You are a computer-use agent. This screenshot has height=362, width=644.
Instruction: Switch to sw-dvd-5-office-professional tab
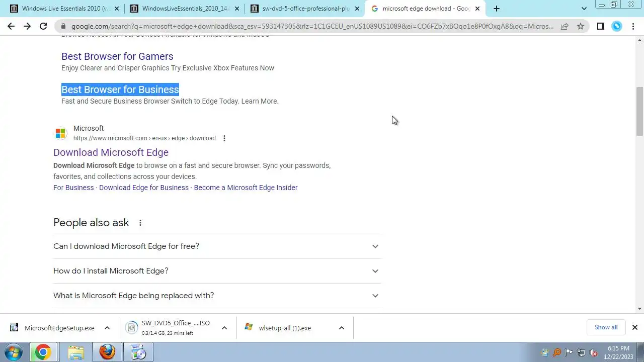[305, 9]
